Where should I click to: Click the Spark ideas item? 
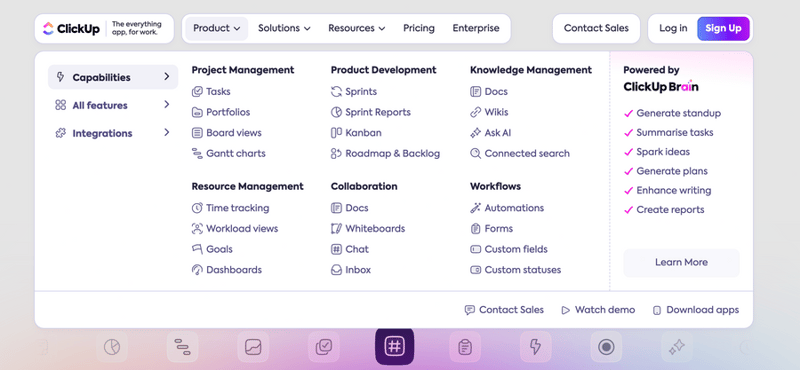click(x=657, y=152)
